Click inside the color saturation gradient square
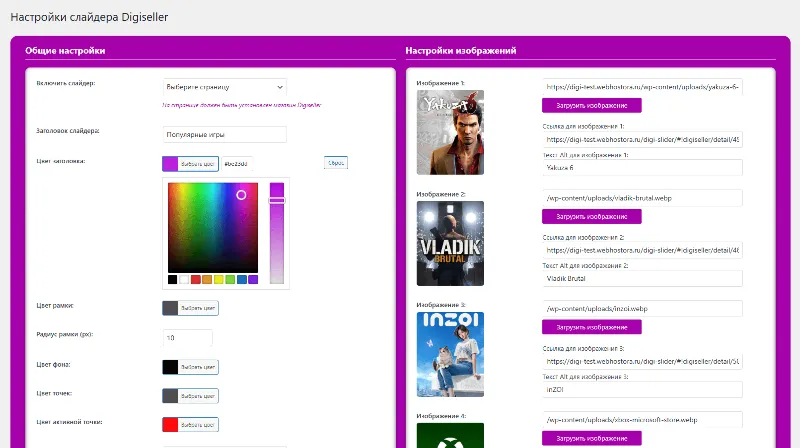800x448 pixels. pos(213,227)
